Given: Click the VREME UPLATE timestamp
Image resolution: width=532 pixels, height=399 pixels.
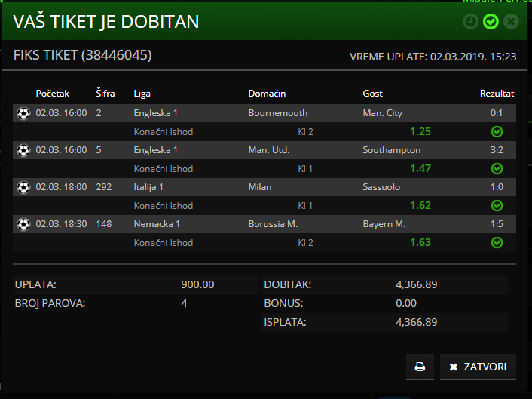Looking at the screenshot, I should pos(433,57).
